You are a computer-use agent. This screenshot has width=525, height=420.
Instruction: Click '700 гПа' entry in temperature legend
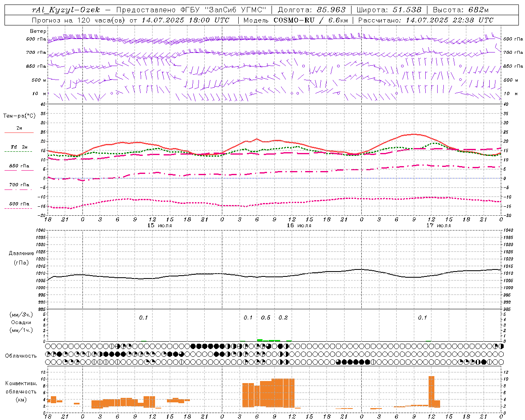pos(19,185)
